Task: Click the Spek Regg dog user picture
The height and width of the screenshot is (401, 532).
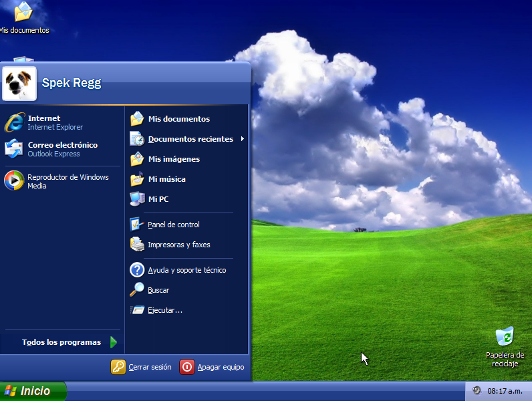Action: (x=19, y=84)
